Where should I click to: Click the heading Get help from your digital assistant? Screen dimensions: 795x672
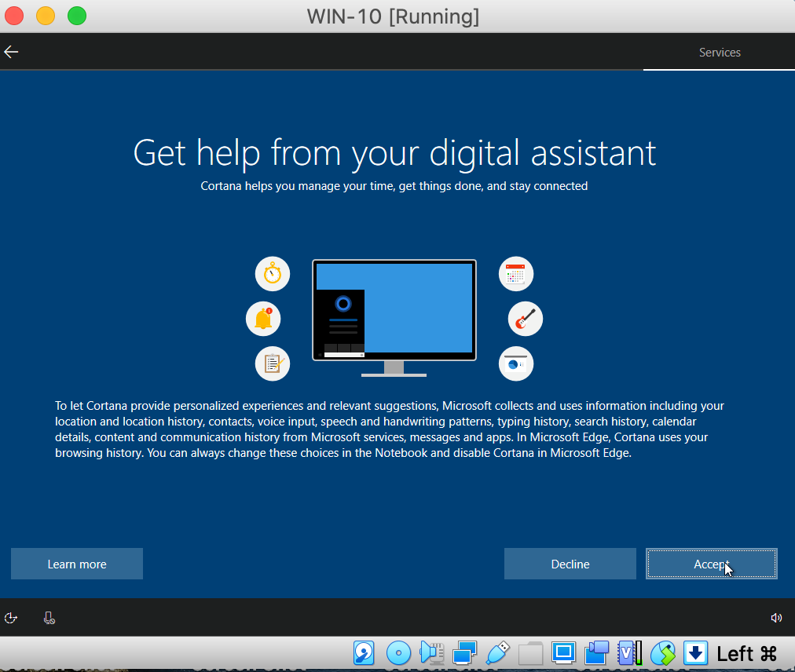(394, 152)
